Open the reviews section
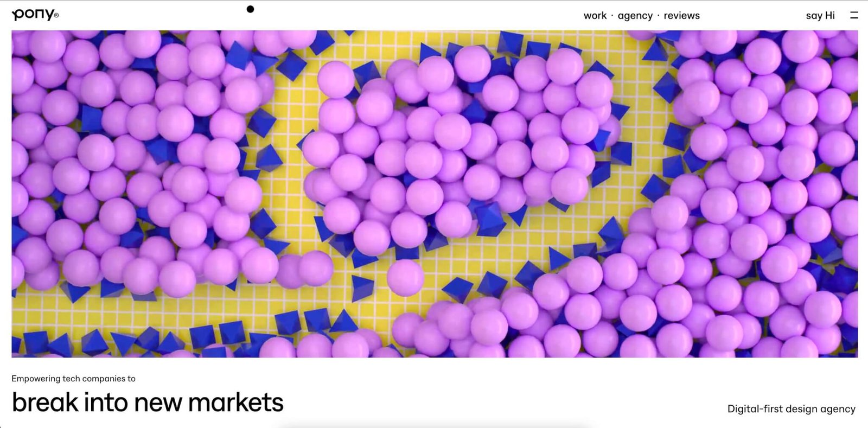Viewport: 868px width, 428px height. pos(681,16)
